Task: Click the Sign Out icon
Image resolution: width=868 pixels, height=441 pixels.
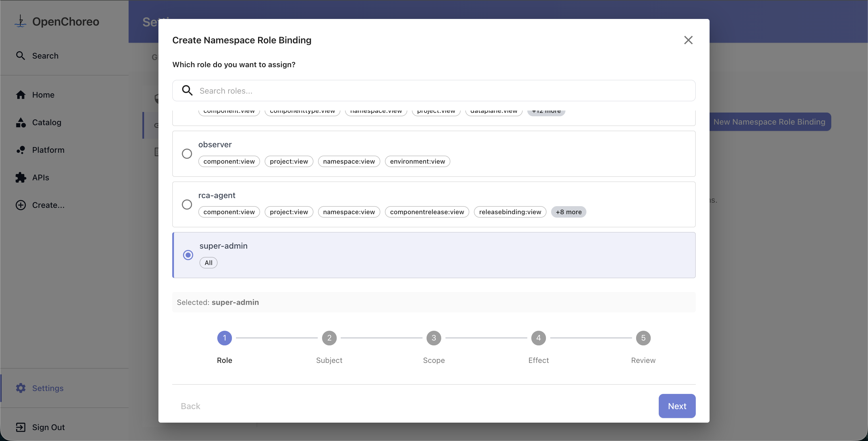Action: coord(21,427)
